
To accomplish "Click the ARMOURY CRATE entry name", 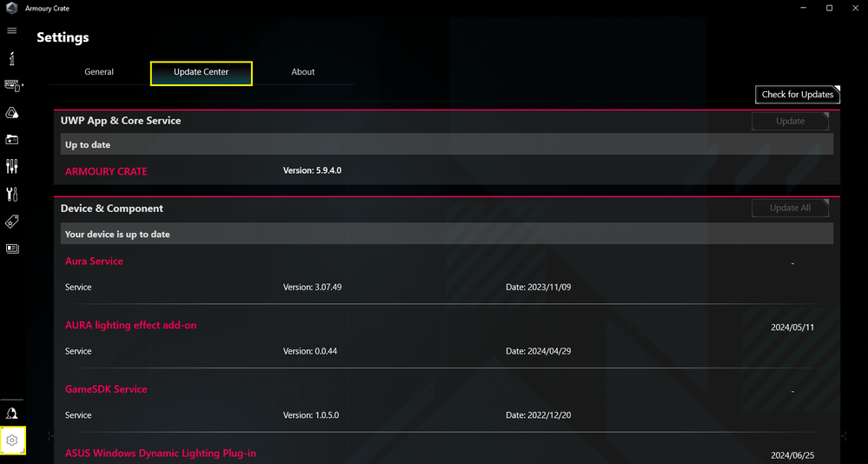I will [106, 172].
